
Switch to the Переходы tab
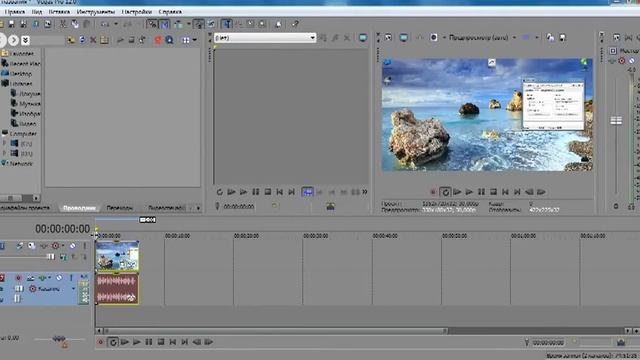pos(120,208)
